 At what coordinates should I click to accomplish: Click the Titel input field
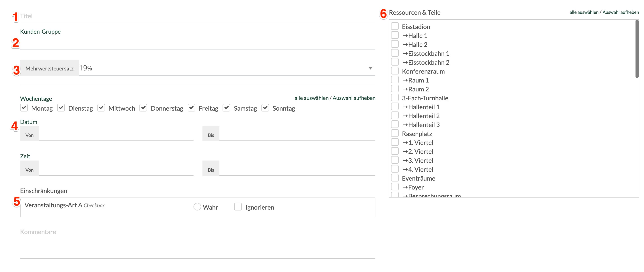click(198, 16)
